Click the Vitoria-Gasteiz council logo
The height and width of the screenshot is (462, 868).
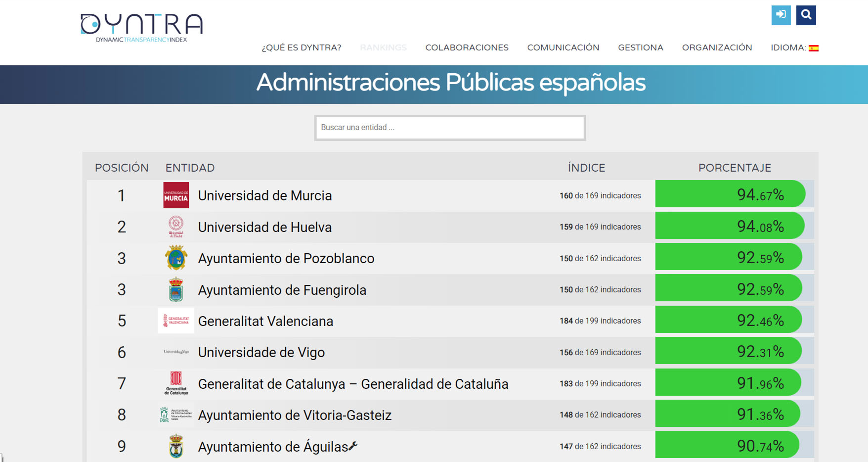point(176,415)
